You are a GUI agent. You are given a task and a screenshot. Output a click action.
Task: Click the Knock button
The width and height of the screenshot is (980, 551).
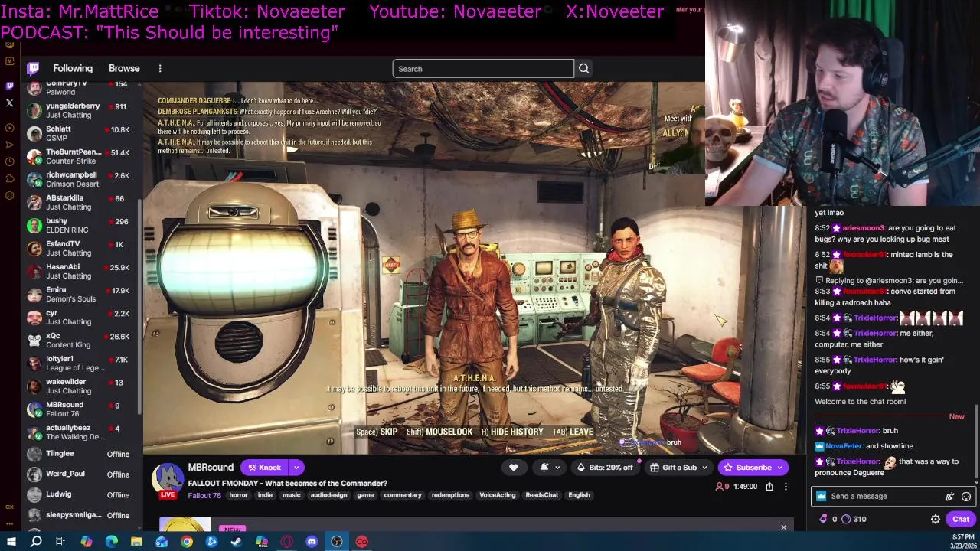[x=264, y=468]
